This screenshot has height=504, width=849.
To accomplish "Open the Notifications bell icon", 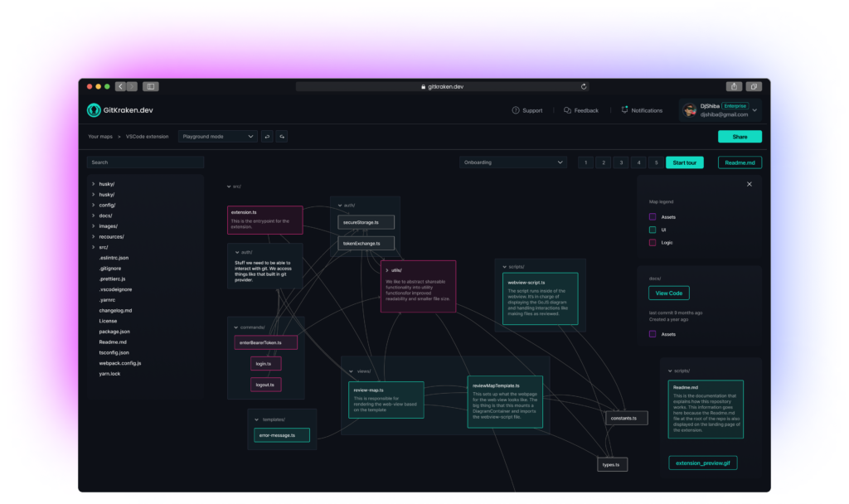I will (x=624, y=110).
